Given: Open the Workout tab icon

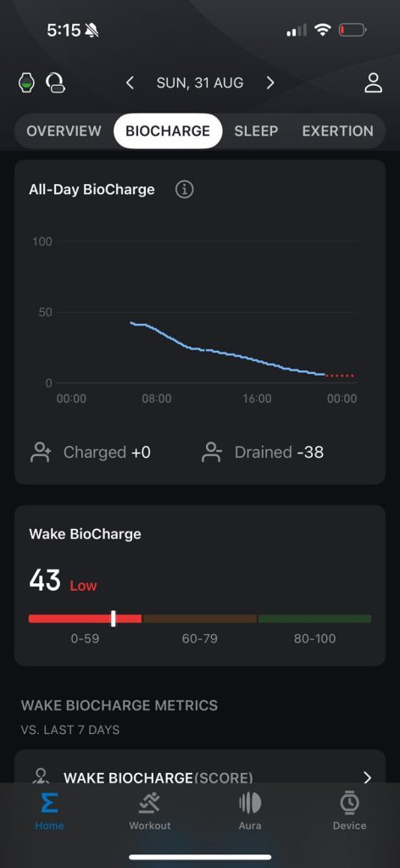Looking at the screenshot, I should click(149, 802).
